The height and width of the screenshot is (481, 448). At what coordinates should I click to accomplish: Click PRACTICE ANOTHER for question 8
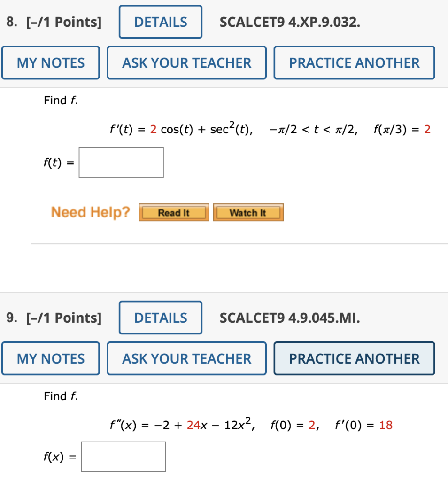point(354,62)
